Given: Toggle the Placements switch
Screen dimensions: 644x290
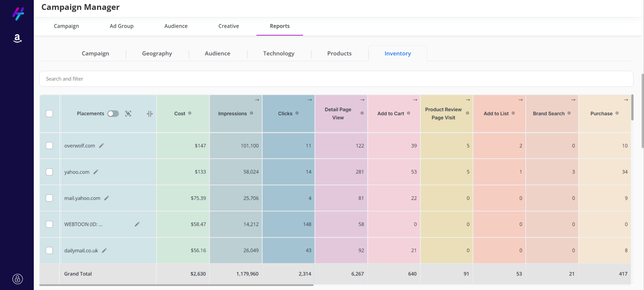Looking at the screenshot, I should click(x=113, y=114).
